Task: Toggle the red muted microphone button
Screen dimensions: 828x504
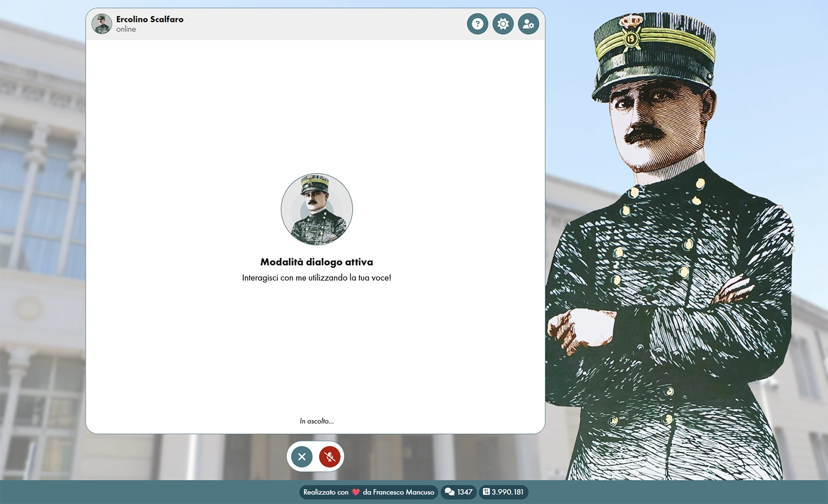Action: click(x=330, y=457)
